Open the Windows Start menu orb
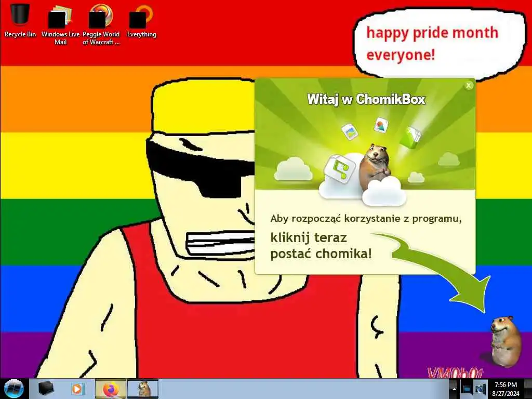The height and width of the screenshot is (399, 532). coord(14,389)
